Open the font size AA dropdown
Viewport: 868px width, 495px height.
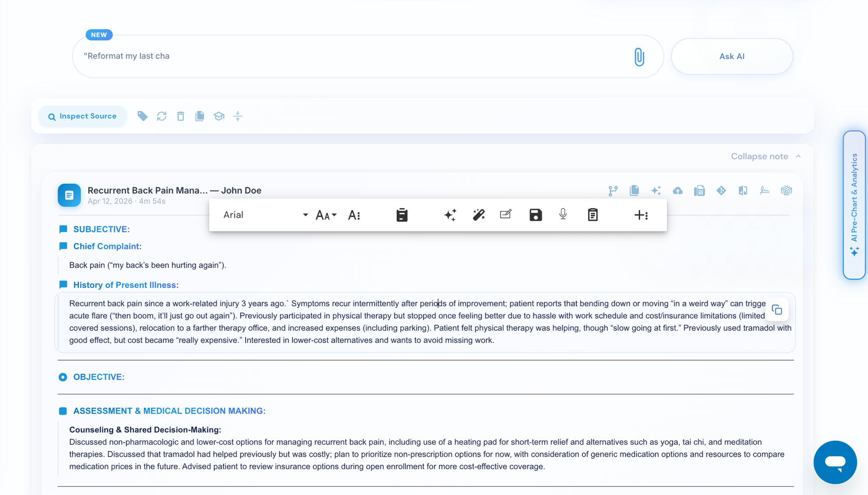pos(326,215)
